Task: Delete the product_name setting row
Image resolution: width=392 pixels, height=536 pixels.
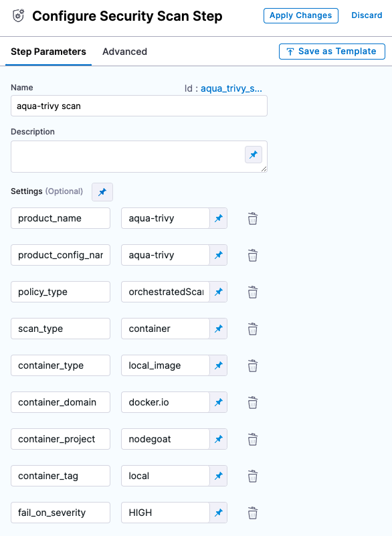Action: coord(253,218)
